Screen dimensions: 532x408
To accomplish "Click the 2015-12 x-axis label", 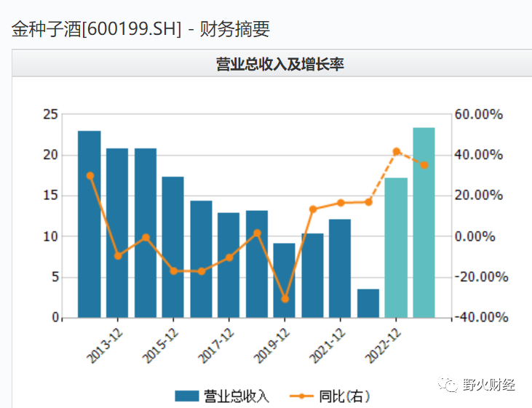I will click(160, 346).
